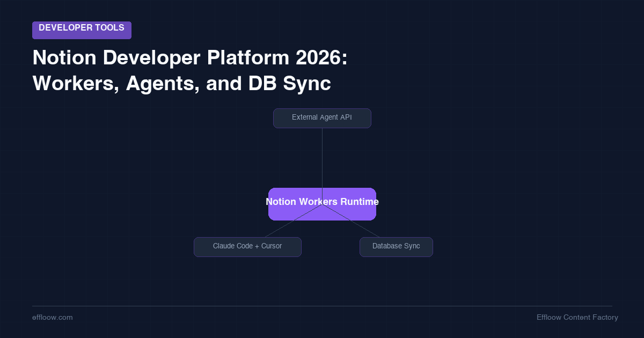Click headline line "Notion Developer Platform 2026:"
The height and width of the screenshot is (338, 644).
click(x=190, y=58)
